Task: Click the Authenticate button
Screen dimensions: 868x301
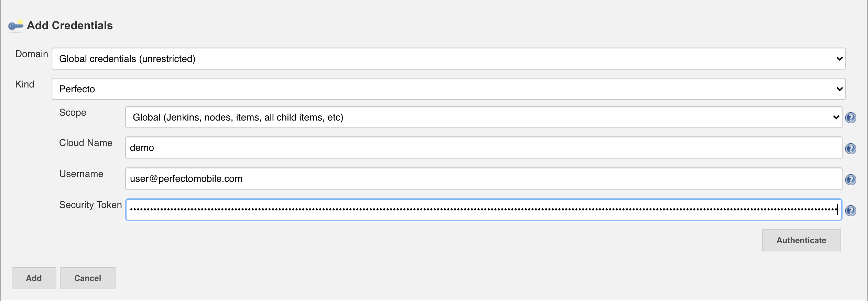Action: coord(801,240)
